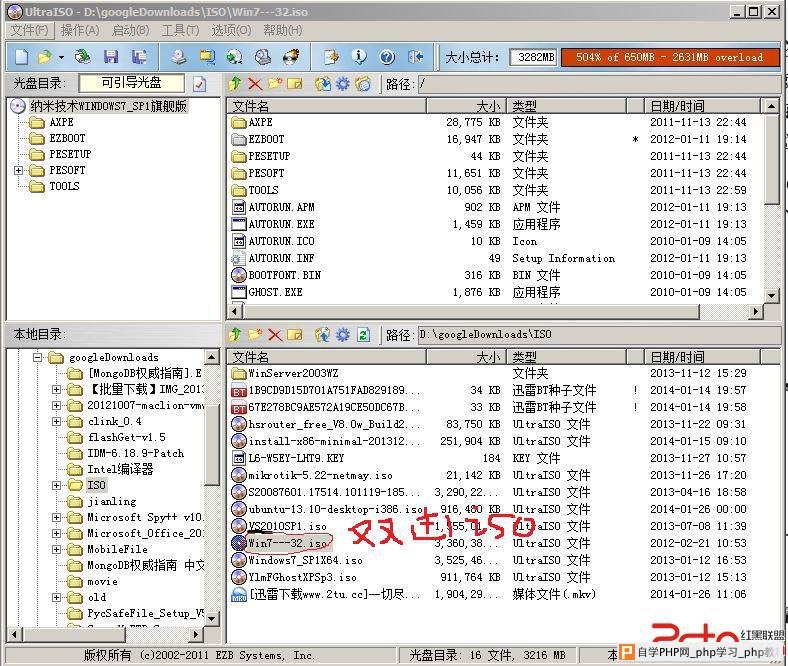Click the Exit door icon in main toolbar

point(415,57)
